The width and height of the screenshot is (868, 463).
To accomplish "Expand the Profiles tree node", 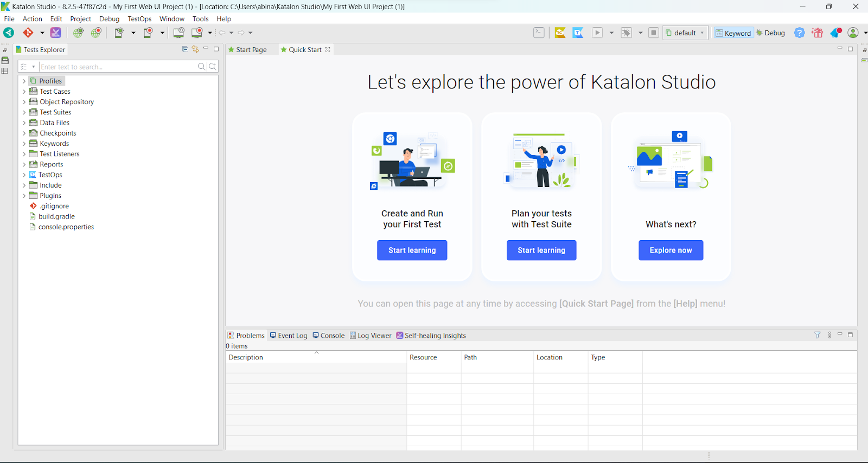I will pyautogui.click(x=24, y=81).
